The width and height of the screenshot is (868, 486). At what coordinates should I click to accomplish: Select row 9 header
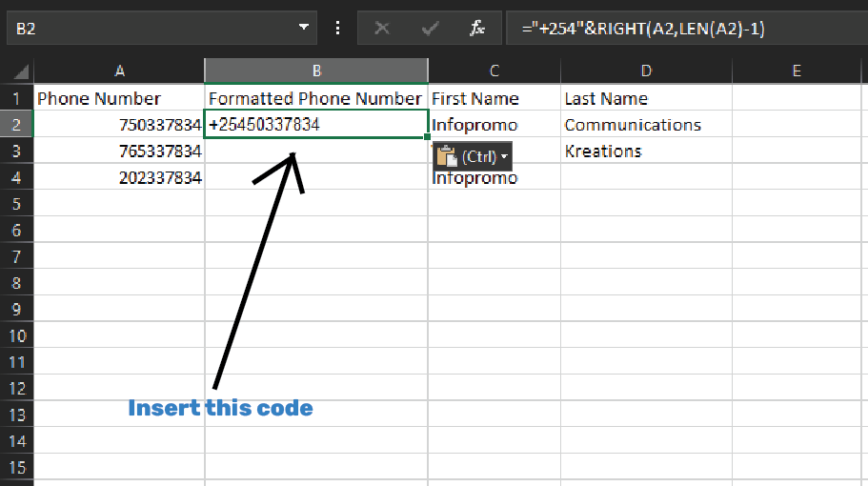click(x=16, y=309)
